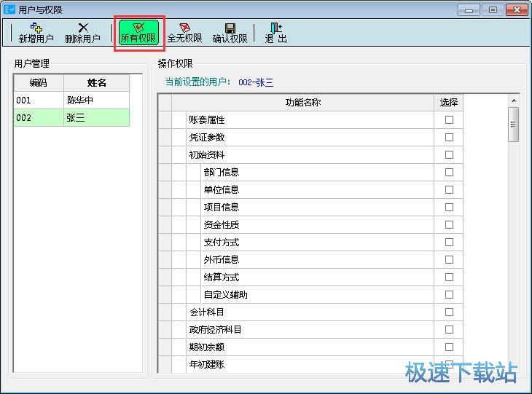
Task: Save permissions with 确认权限
Action: coord(230,34)
